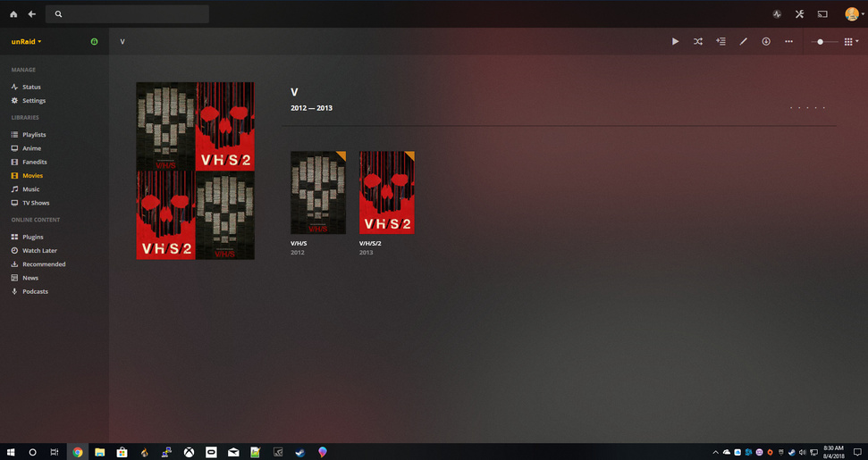This screenshot has width=868, height=460.
Task: Open the Windows Start menu
Action: pos(11,452)
